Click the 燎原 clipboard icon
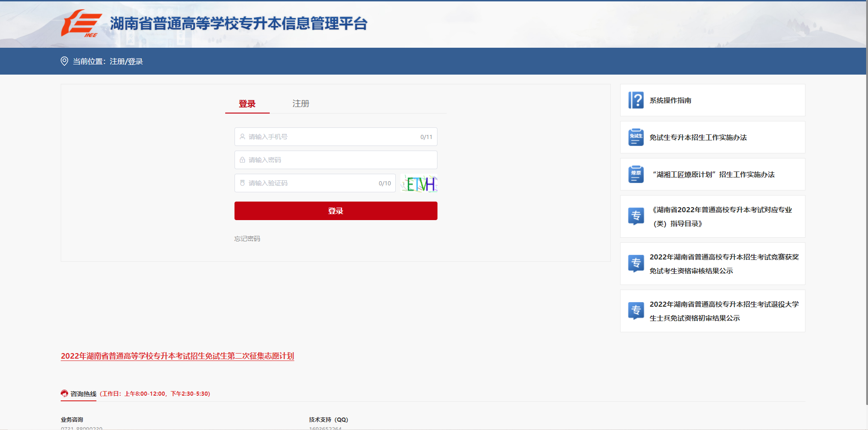 pyautogui.click(x=636, y=174)
